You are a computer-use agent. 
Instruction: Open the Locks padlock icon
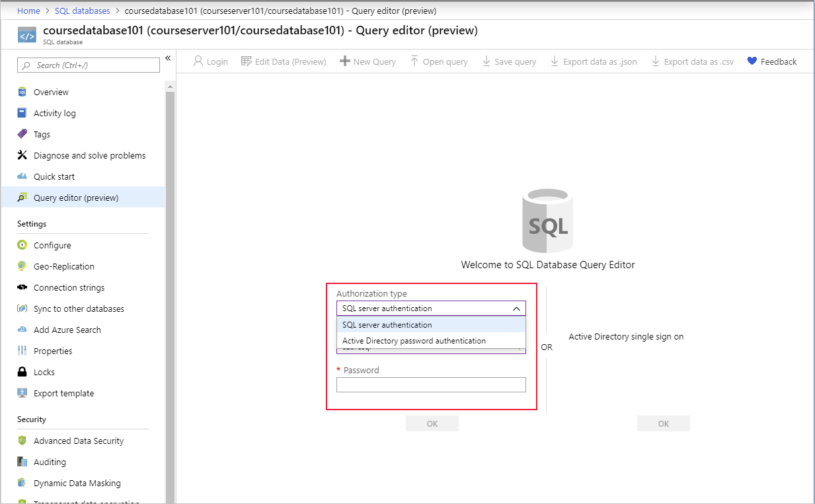pos(23,372)
